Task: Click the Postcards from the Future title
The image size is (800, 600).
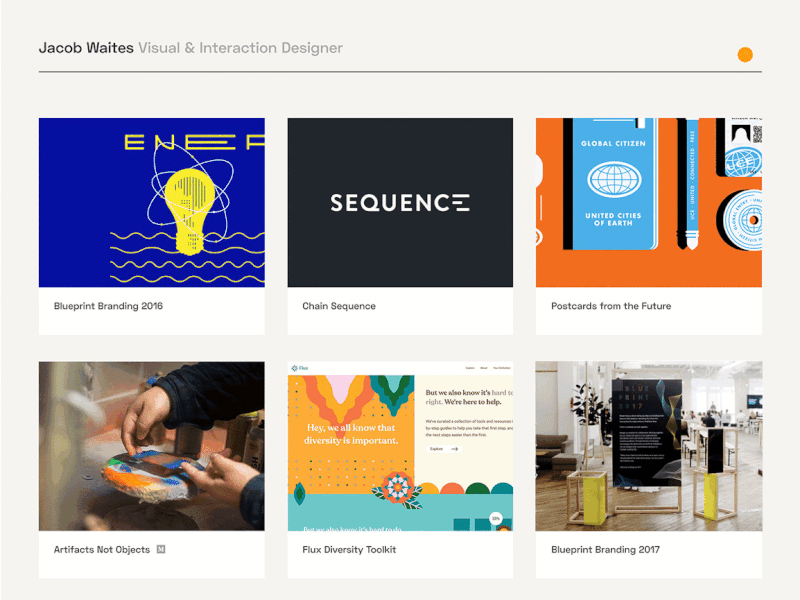Action: click(x=611, y=306)
